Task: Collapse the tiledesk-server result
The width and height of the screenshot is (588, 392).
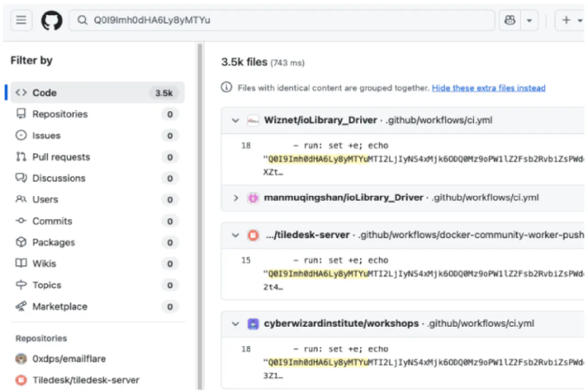Action: click(236, 235)
